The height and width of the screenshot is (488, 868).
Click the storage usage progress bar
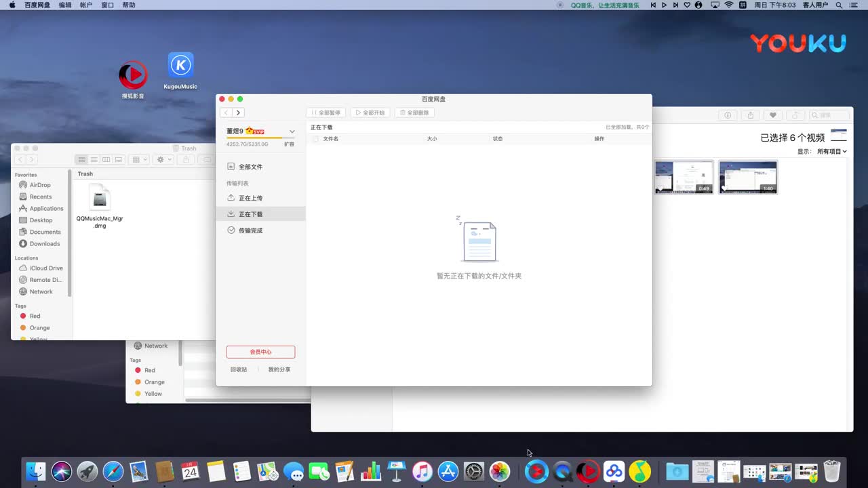pos(260,138)
